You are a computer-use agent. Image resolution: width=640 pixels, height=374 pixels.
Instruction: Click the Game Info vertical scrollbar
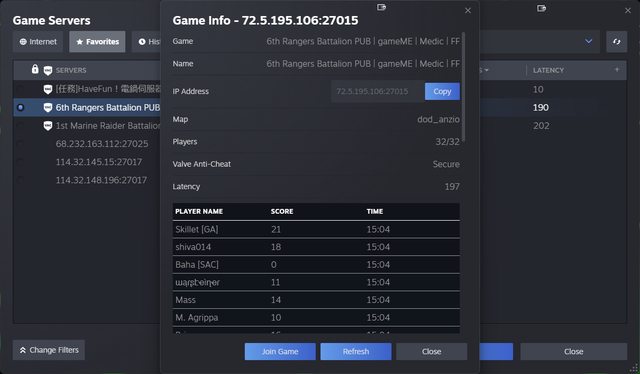click(463, 87)
